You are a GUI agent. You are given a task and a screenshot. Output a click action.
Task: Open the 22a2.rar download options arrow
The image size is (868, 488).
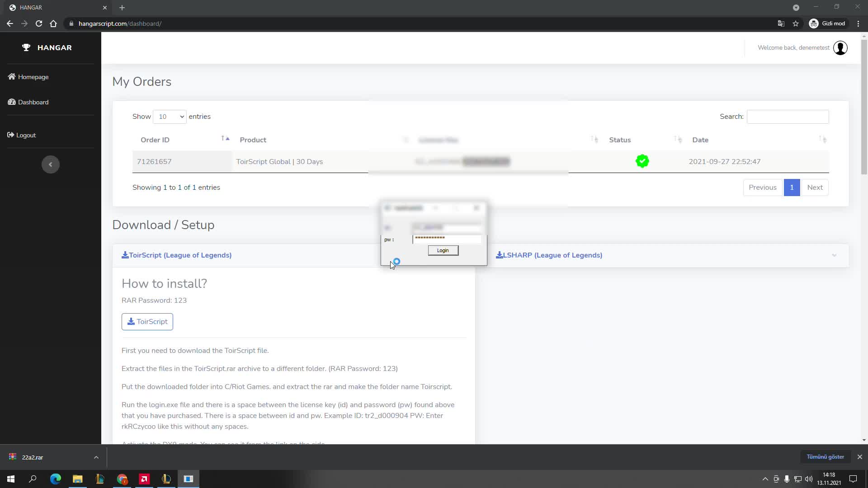[96, 457]
